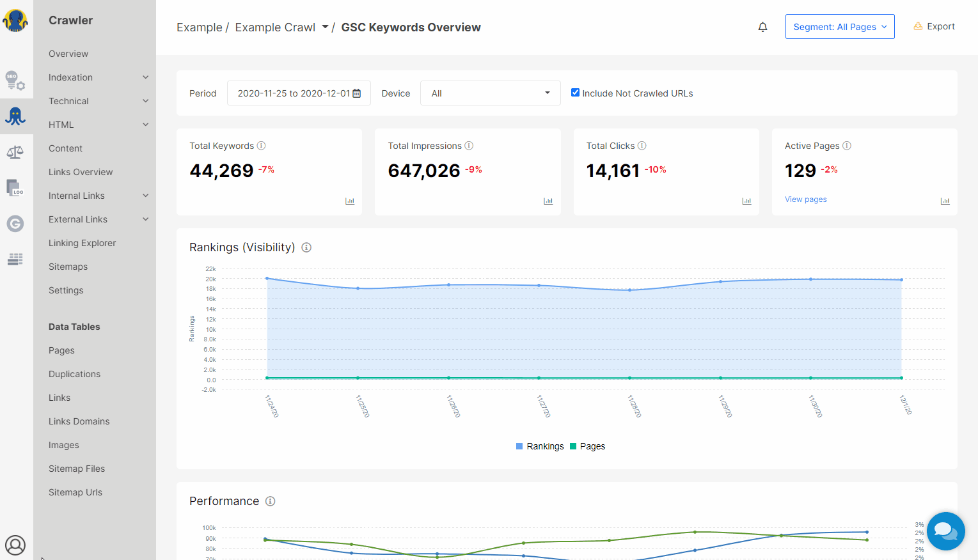Open the Links Overview menu item

(x=81, y=172)
